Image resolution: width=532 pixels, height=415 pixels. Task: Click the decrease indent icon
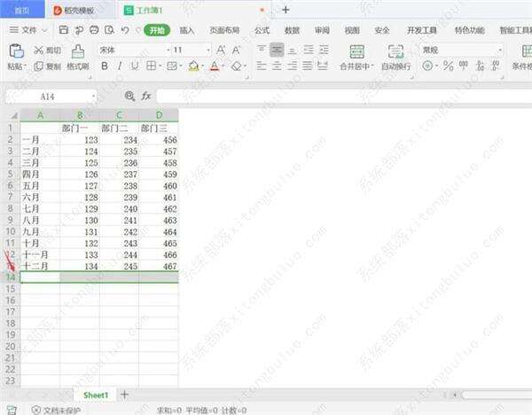click(x=309, y=51)
